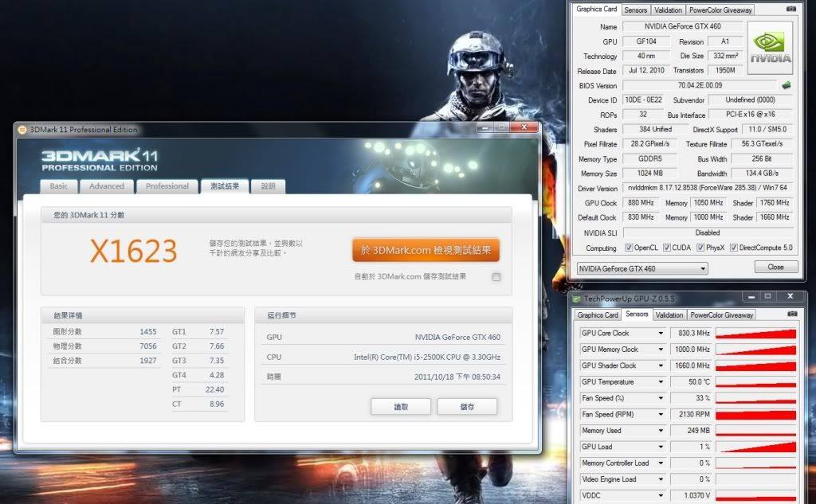Open the GPU Temperature sensor dropdown

point(661,381)
